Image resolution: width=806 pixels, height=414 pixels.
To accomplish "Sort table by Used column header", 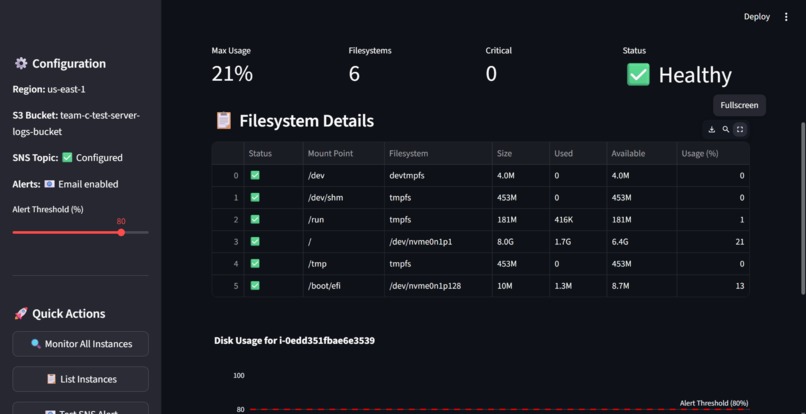I will click(x=577, y=153).
